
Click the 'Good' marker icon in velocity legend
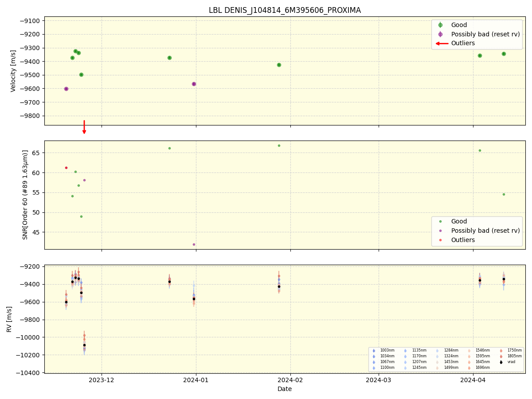440,25
